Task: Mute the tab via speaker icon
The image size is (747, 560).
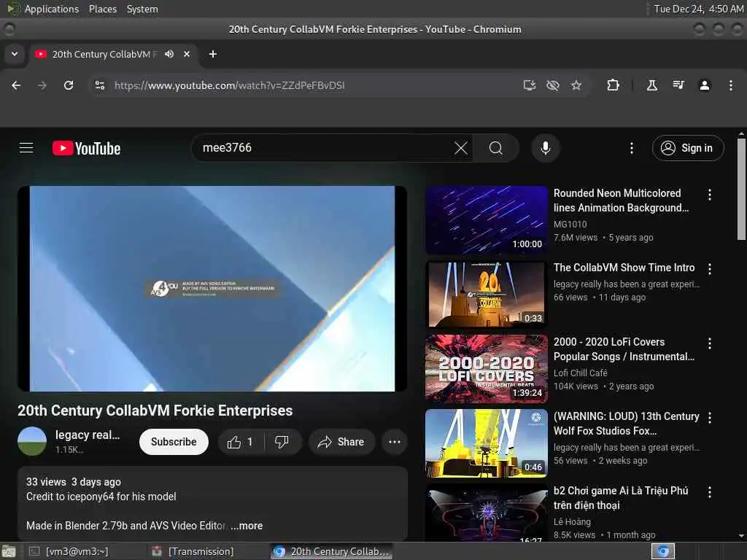Action: point(169,54)
